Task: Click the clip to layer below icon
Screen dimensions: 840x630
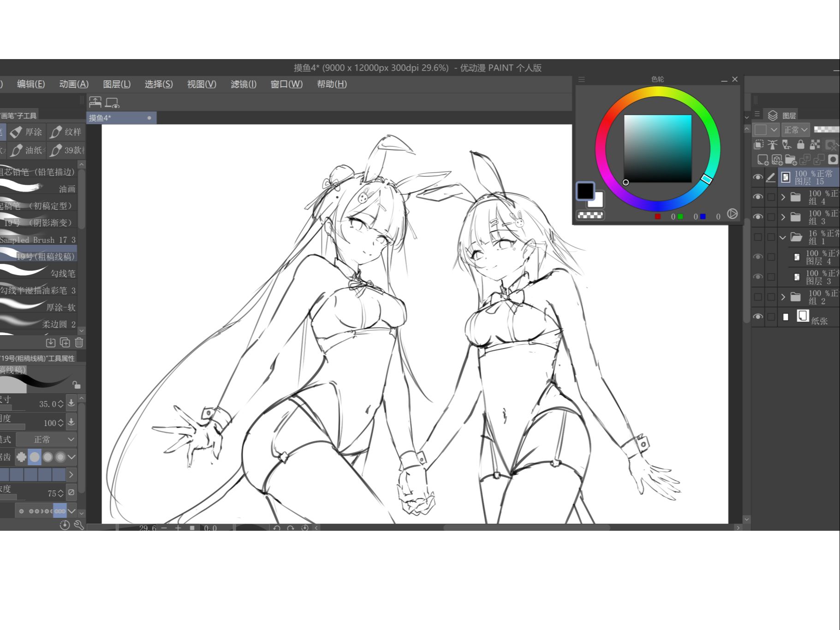Action: point(758,144)
